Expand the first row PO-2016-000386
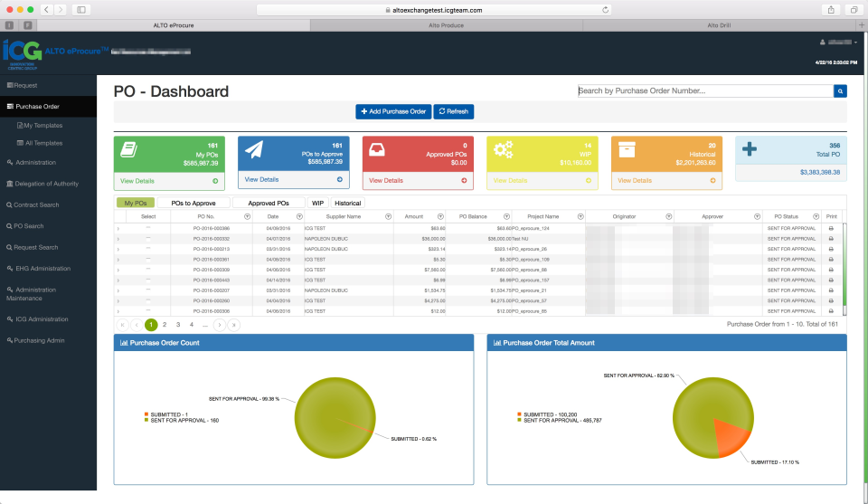 (118, 228)
